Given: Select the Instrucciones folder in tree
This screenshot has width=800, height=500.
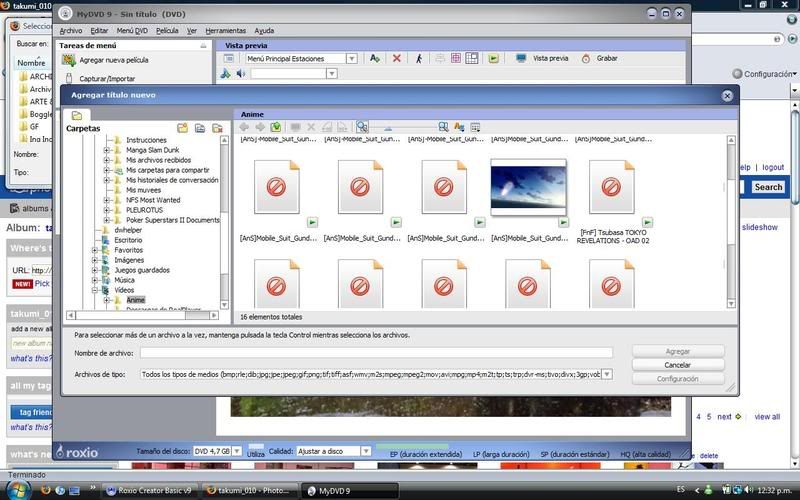Looking at the screenshot, I should click(146, 140).
